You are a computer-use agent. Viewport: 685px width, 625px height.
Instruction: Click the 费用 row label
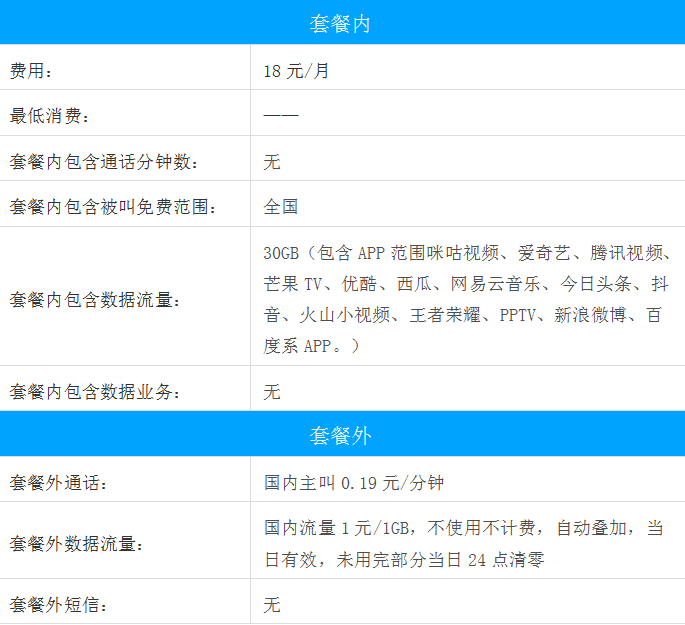tap(31, 71)
